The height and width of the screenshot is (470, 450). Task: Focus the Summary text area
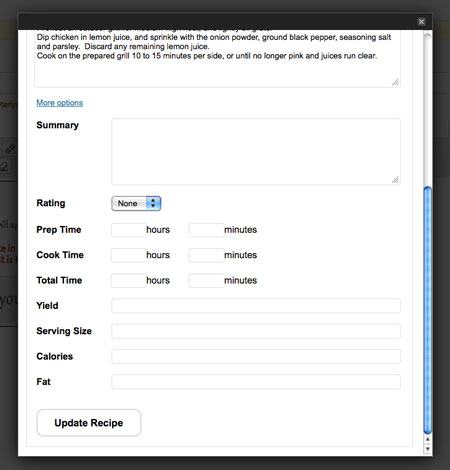256,151
